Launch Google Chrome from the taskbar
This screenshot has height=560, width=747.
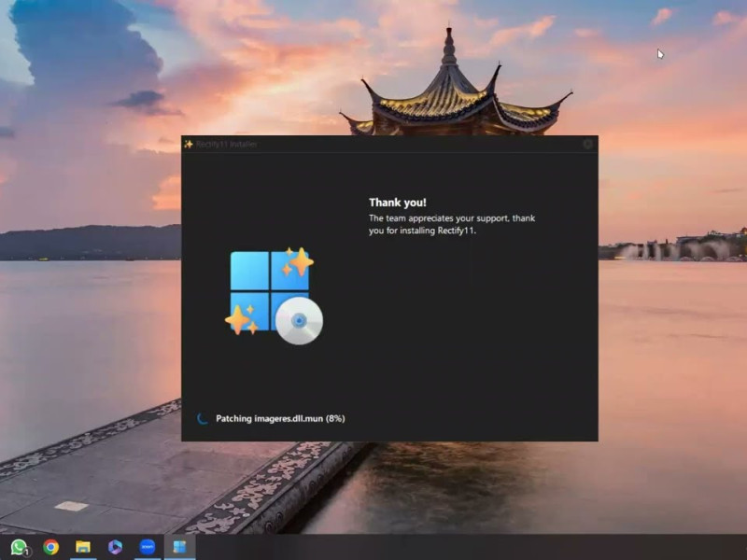tap(51, 547)
